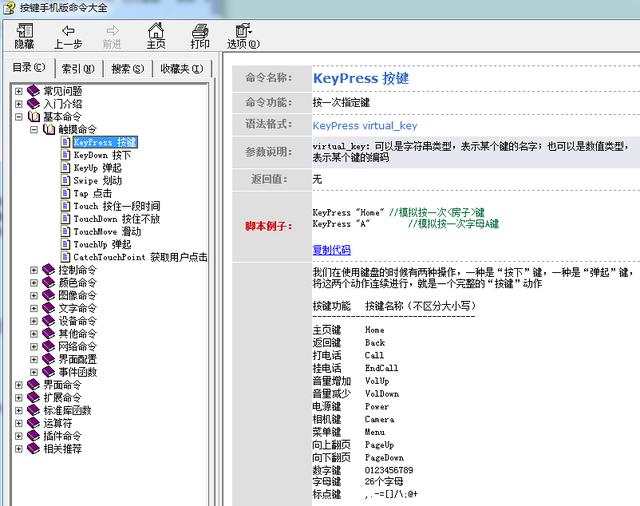Screen dimensions: 640x506
Task: Print the page using the 打印 icon
Action: coord(200,31)
